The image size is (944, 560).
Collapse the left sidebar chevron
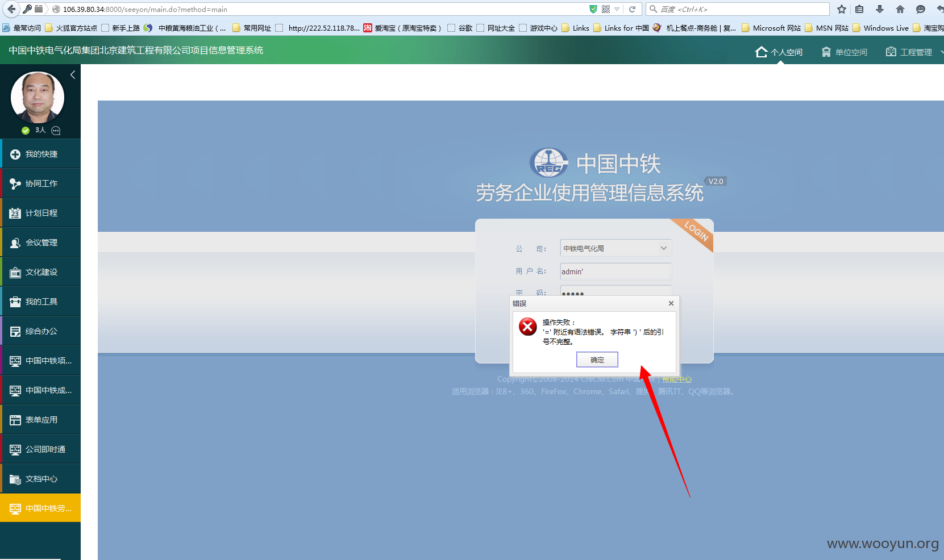(x=73, y=74)
